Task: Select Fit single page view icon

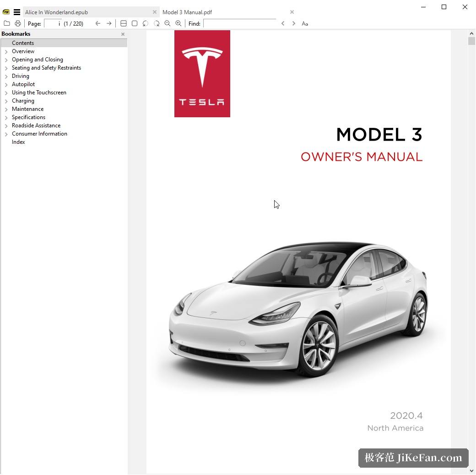Action: tap(135, 23)
